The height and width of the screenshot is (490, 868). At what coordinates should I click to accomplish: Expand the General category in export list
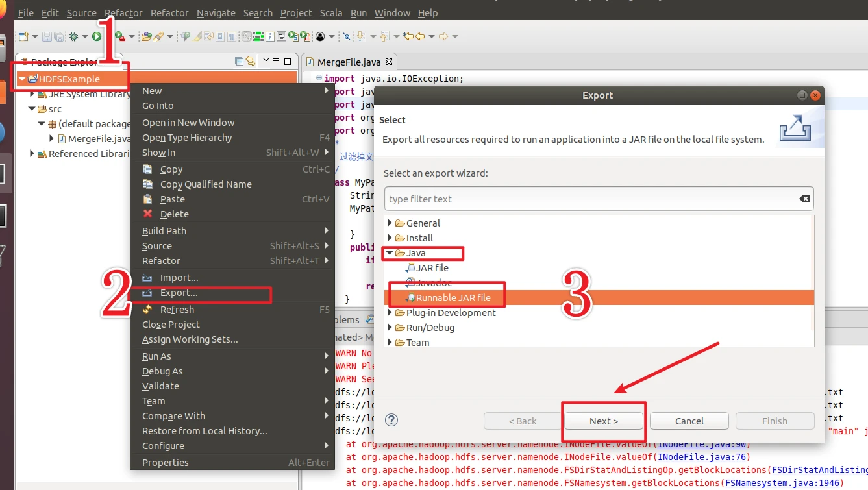(390, 223)
